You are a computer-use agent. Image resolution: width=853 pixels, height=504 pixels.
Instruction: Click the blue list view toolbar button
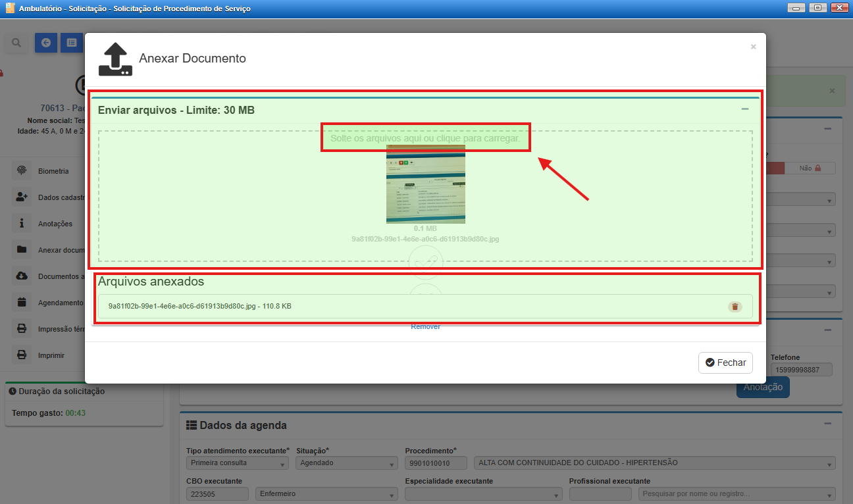pyautogui.click(x=71, y=43)
